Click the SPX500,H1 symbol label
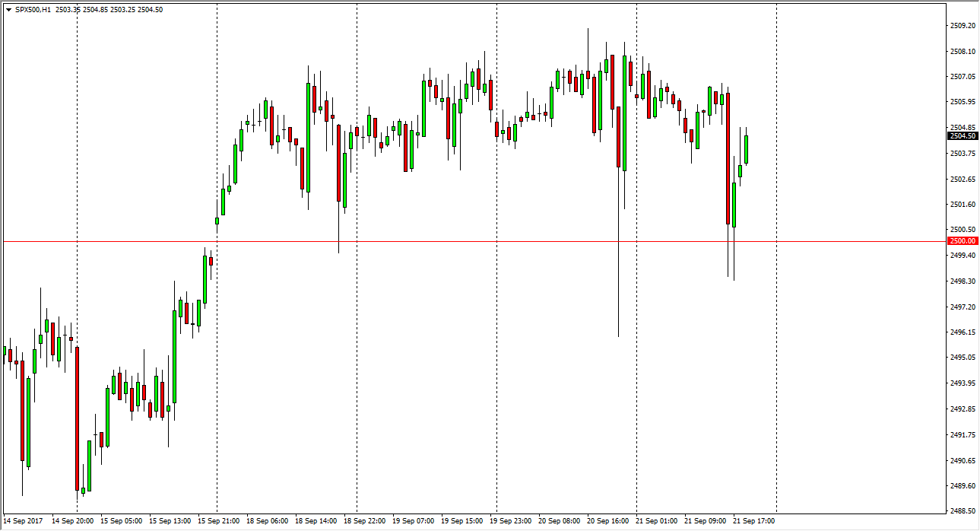The width and height of the screenshot is (980, 531). [33, 10]
